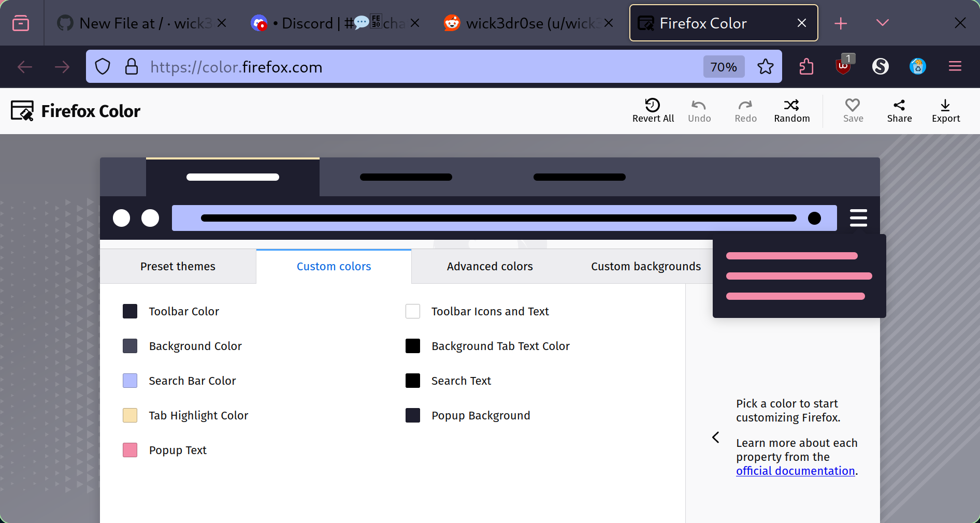Click the Toolbar Color label
The image size is (980, 523).
pos(184,311)
